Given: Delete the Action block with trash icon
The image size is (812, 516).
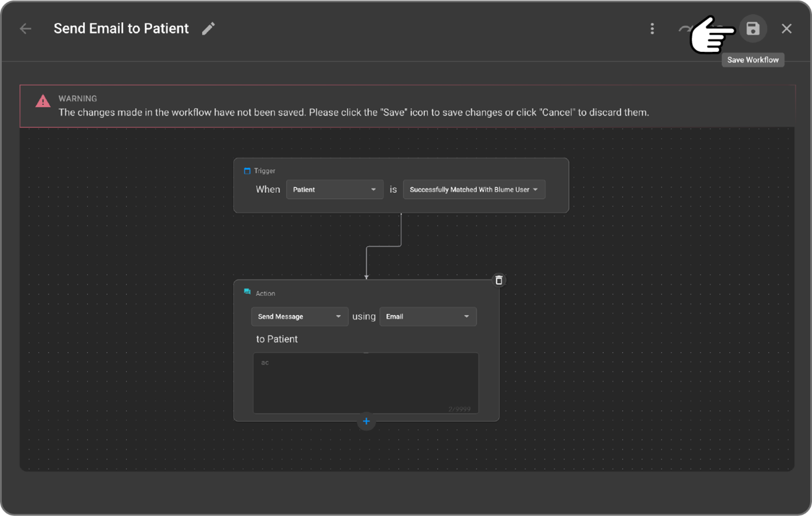Looking at the screenshot, I should pos(499,280).
